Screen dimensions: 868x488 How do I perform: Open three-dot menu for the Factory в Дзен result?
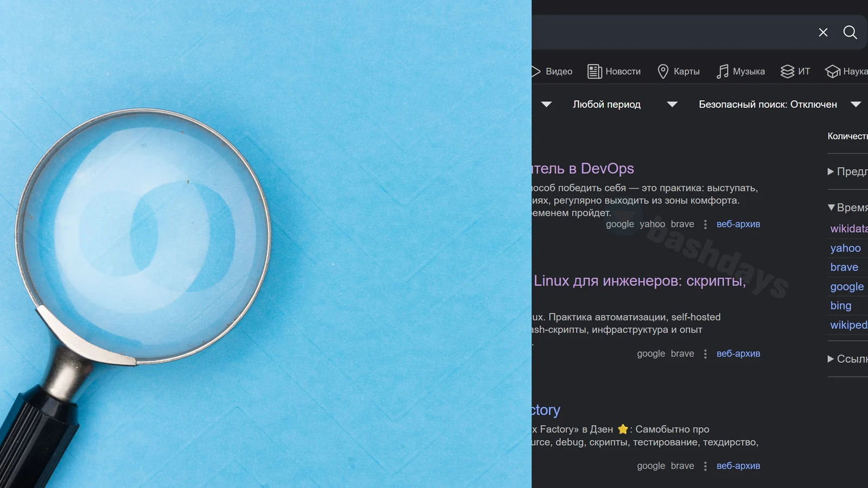tap(705, 466)
